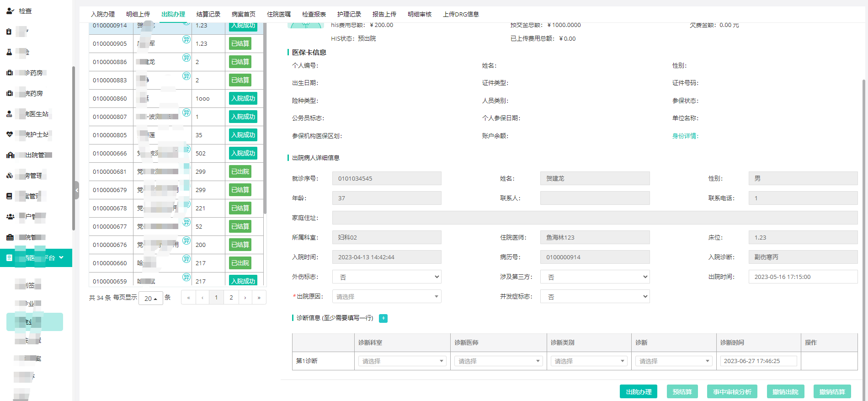Image resolution: width=868 pixels, height=401 pixels.
Task: Click the 出院时间 date field
Action: (803, 277)
